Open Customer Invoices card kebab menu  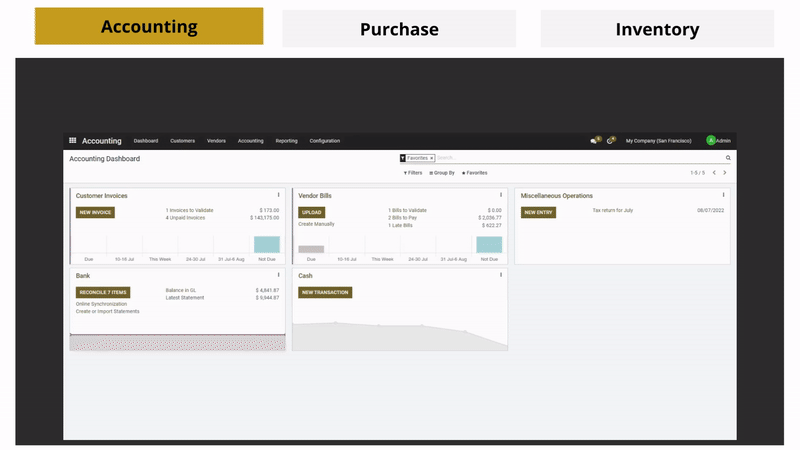(x=278, y=195)
